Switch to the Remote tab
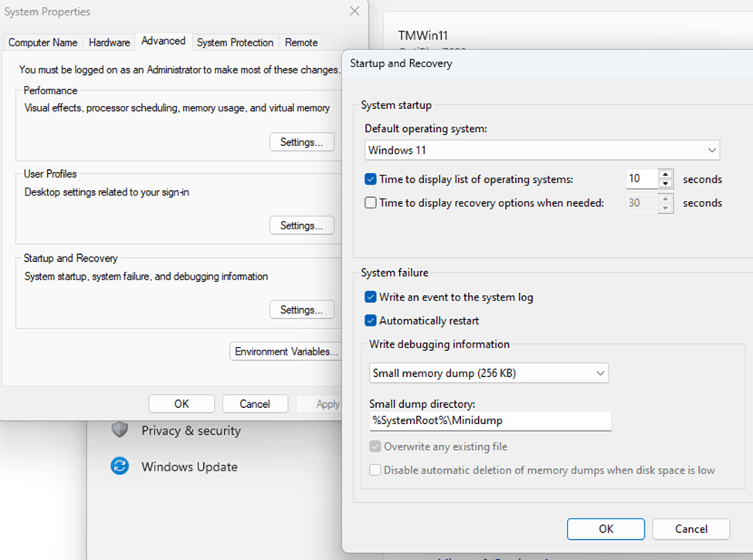This screenshot has height=560, width=753. (300, 42)
